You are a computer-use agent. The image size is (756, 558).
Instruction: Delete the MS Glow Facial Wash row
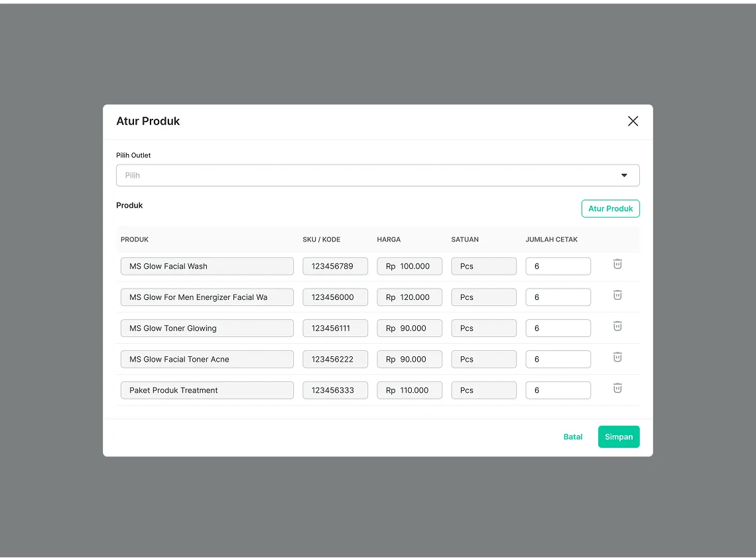click(x=617, y=264)
